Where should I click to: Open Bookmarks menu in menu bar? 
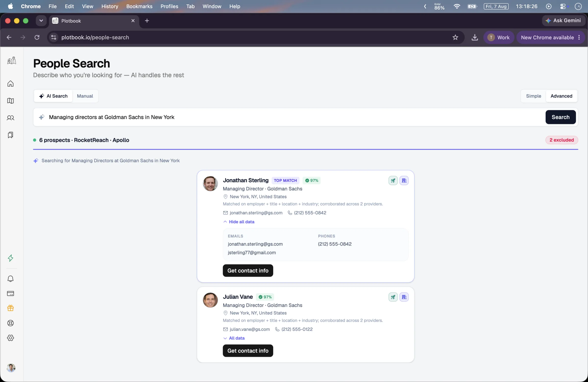coord(139,6)
